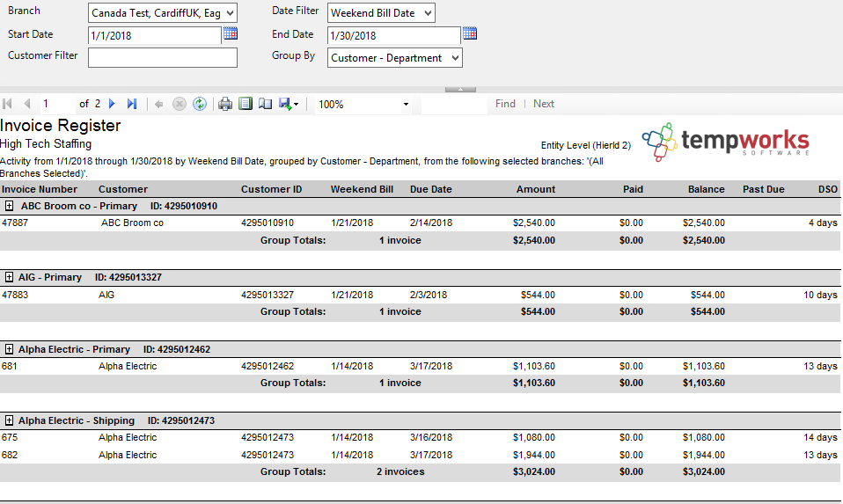Click the Customer Filter field
The height and width of the screenshot is (504, 843).
(163, 57)
